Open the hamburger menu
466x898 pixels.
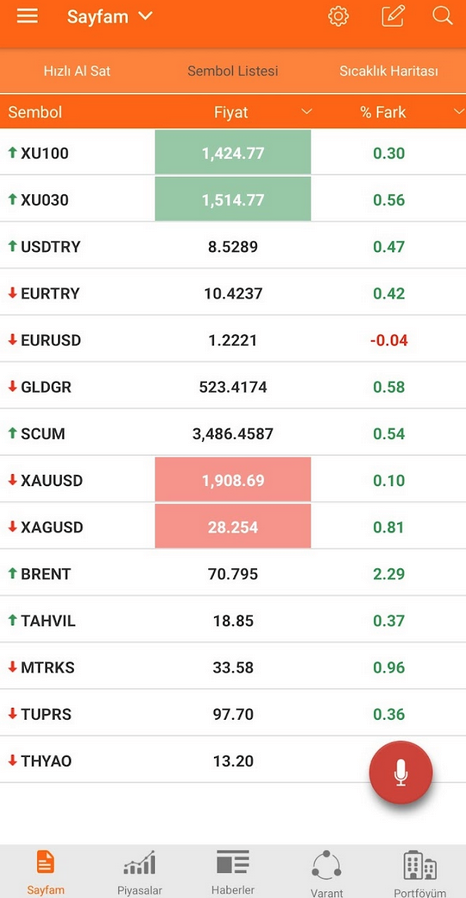point(27,16)
